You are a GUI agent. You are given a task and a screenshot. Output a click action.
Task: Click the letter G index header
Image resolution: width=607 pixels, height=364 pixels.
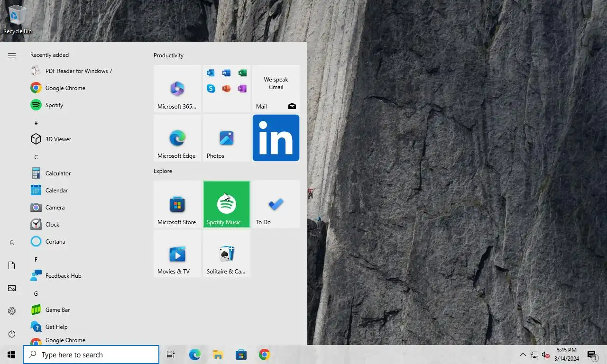click(36, 293)
